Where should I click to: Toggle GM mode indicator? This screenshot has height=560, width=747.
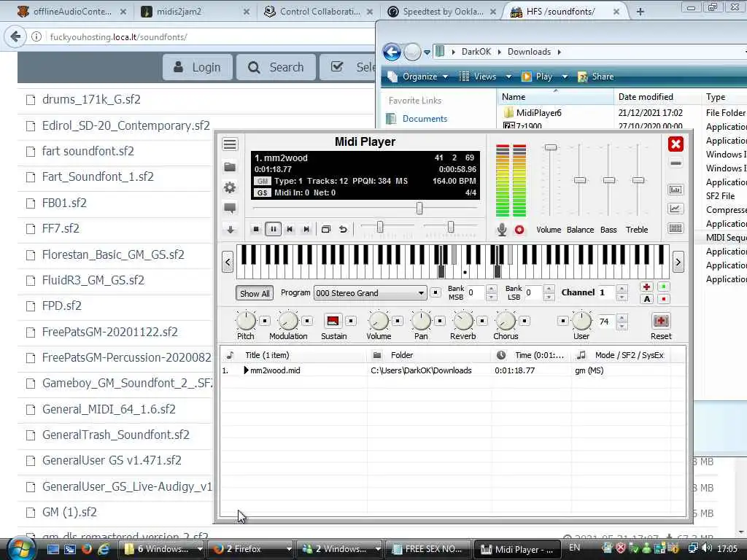[x=263, y=181]
